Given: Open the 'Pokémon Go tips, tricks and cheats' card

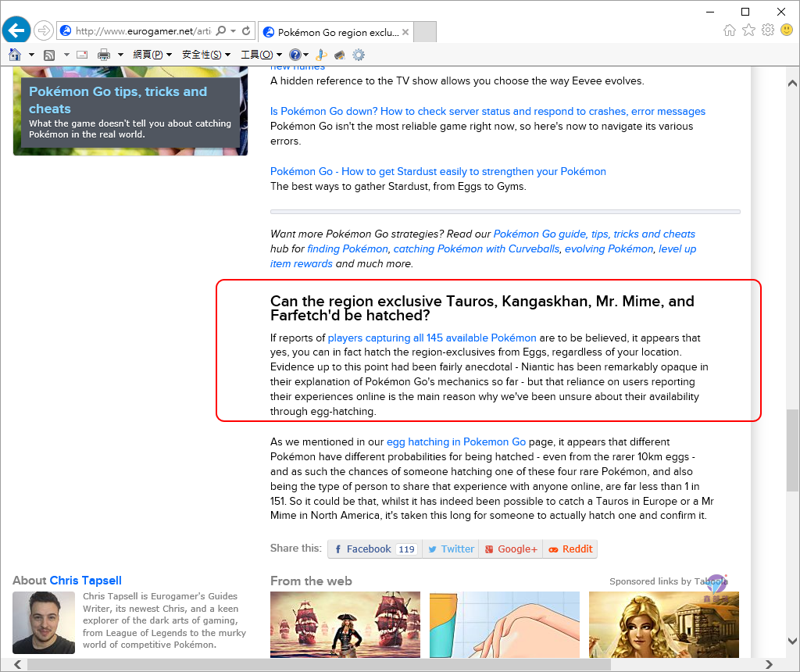Looking at the screenshot, I should click(130, 111).
